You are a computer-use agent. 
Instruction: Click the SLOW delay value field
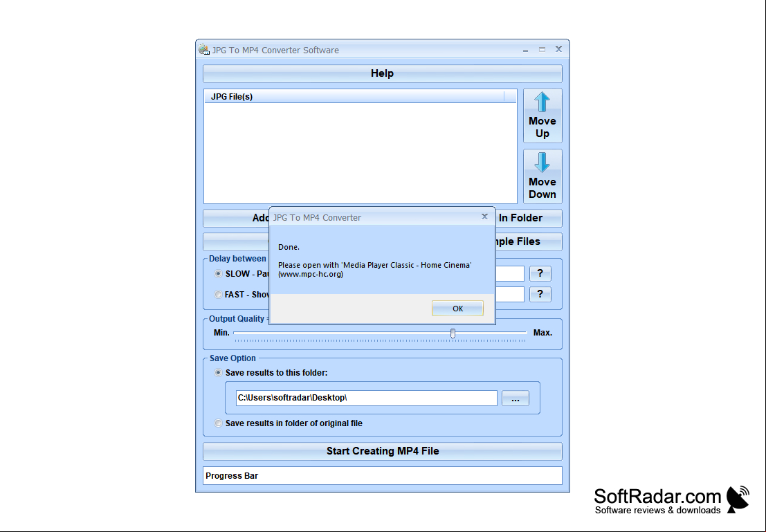coord(510,273)
